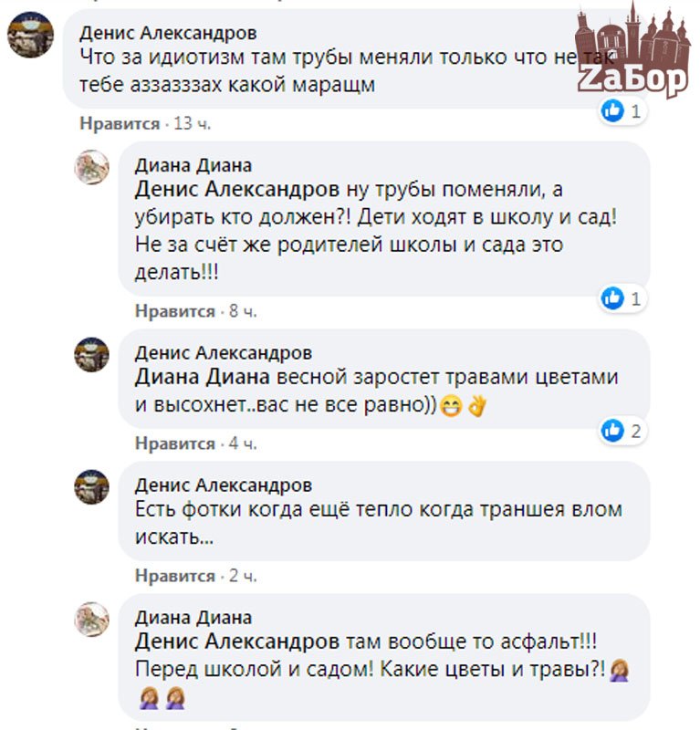
Task: Open Диана Диана avatar on last reply
Action: (92, 620)
